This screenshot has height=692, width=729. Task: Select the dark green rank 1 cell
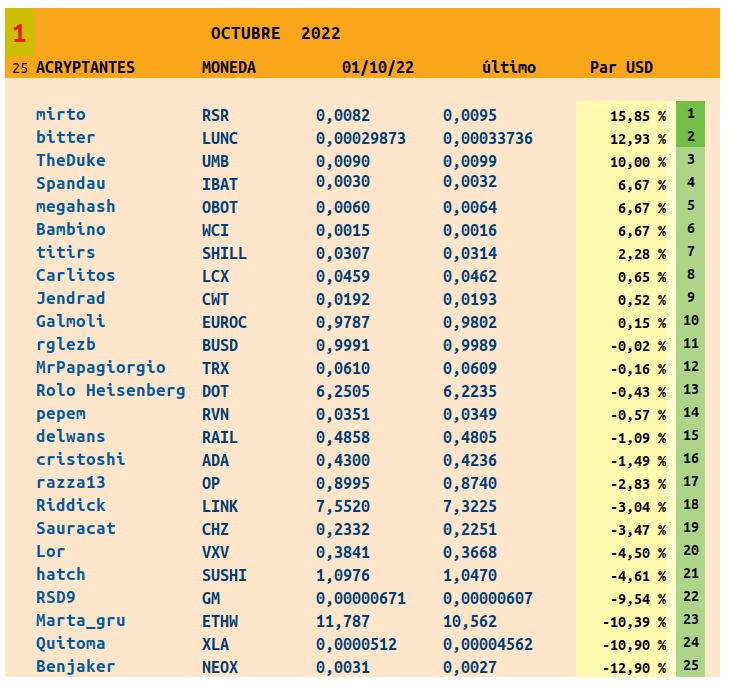point(690,114)
